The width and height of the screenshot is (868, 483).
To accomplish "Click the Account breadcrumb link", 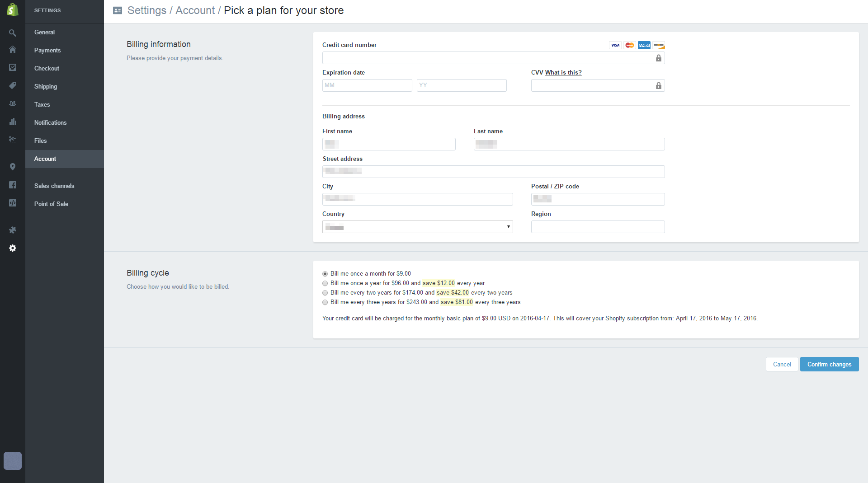I will click(195, 10).
